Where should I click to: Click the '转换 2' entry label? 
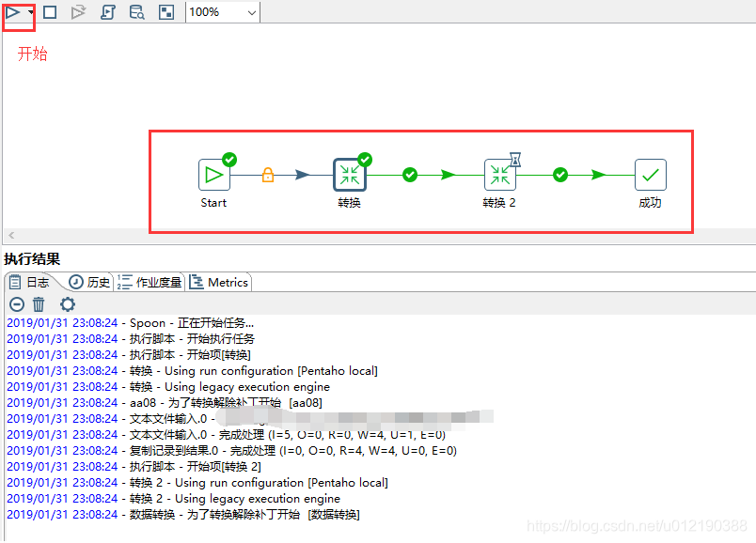[x=499, y=203]
